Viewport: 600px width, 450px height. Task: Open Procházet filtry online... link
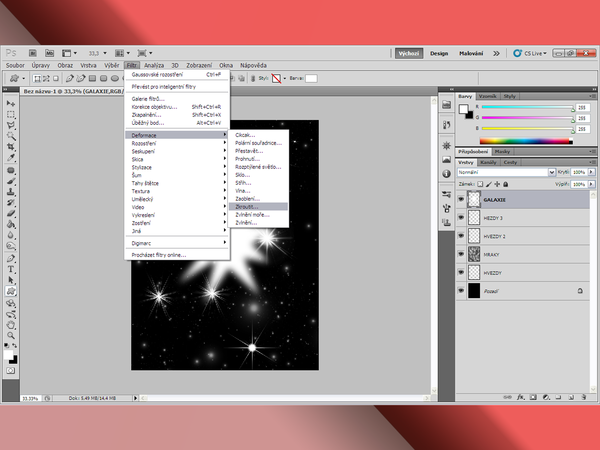pyautogui.click(x=160, y=255)
